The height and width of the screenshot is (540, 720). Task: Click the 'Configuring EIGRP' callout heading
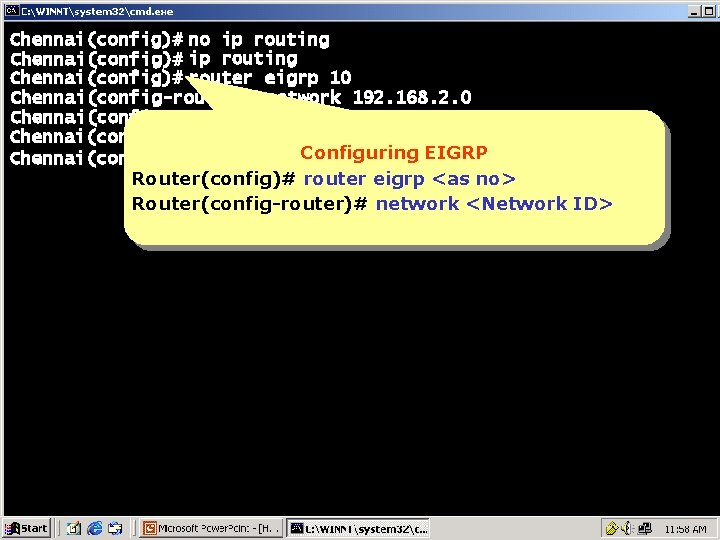(x=394, y=152)
